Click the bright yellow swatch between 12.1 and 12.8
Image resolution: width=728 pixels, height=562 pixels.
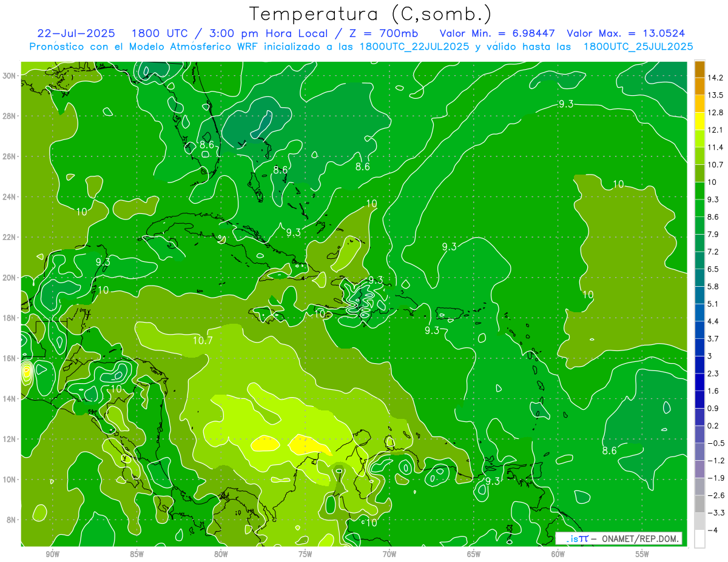(699, 121)
